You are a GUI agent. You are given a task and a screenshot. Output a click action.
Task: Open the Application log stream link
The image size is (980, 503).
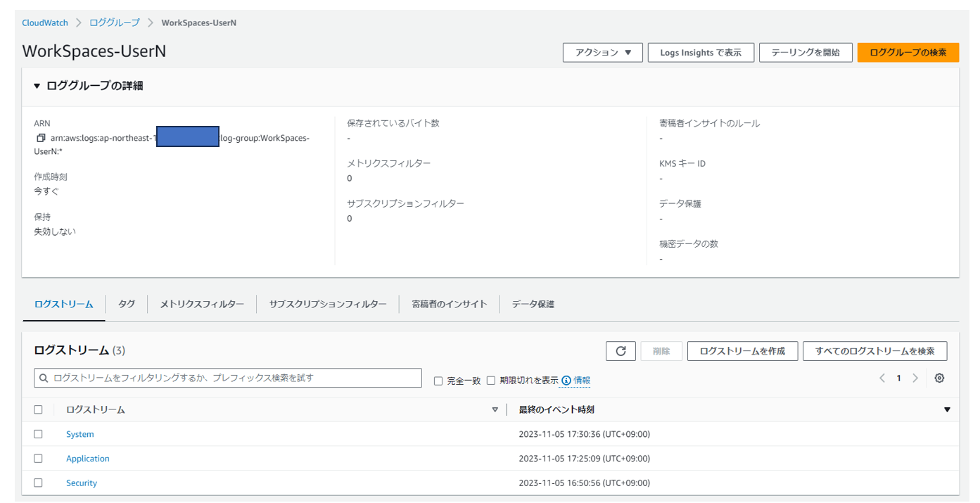click(88, 459)
